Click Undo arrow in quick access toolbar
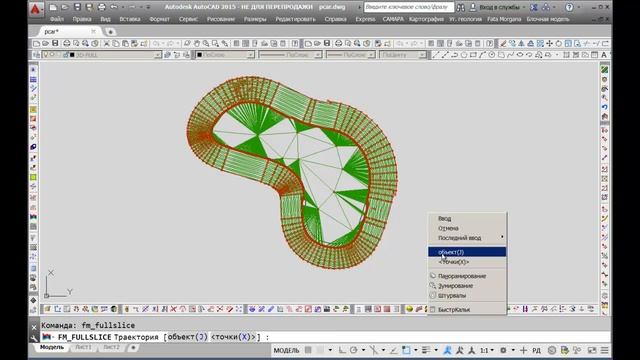The image size is (640, 360). click(x=114, y=7)
